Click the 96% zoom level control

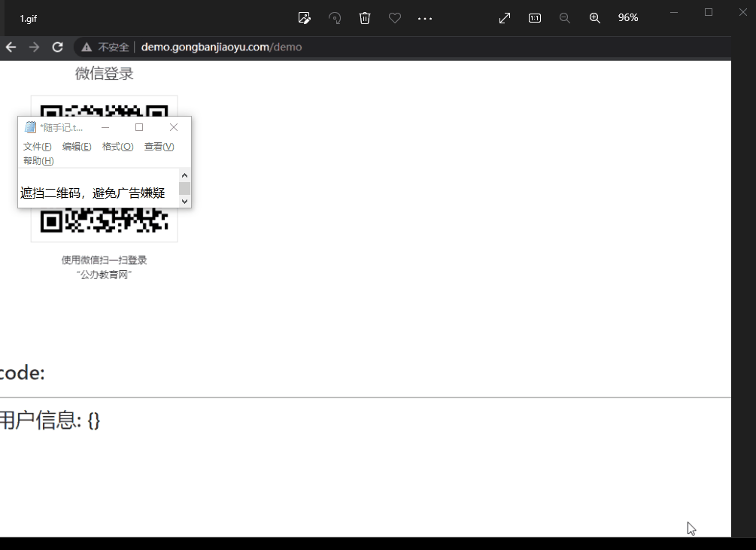(628, 18)
